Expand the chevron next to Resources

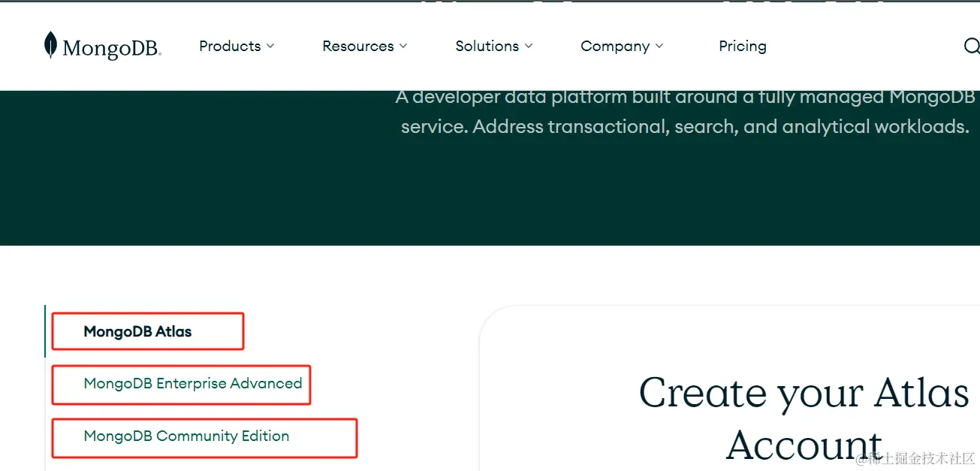[x=403, y=46]
